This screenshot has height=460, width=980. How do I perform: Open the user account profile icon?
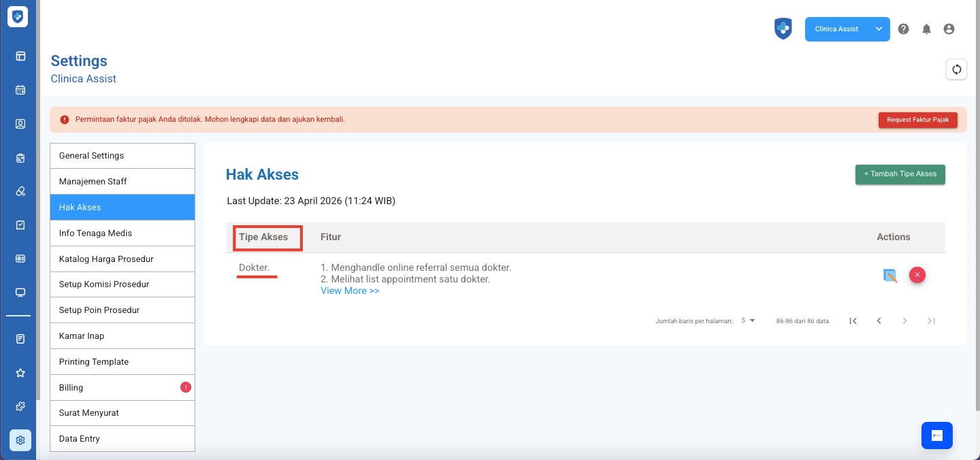click(x=949, y=29)
